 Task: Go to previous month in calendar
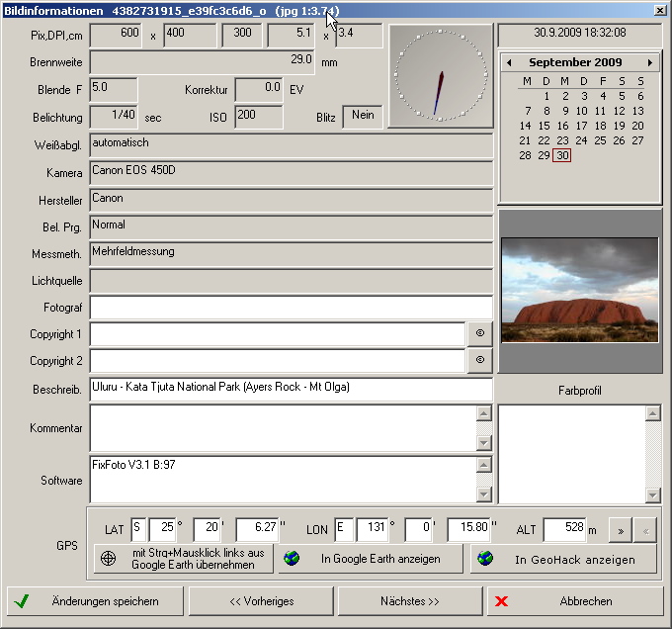509,62
